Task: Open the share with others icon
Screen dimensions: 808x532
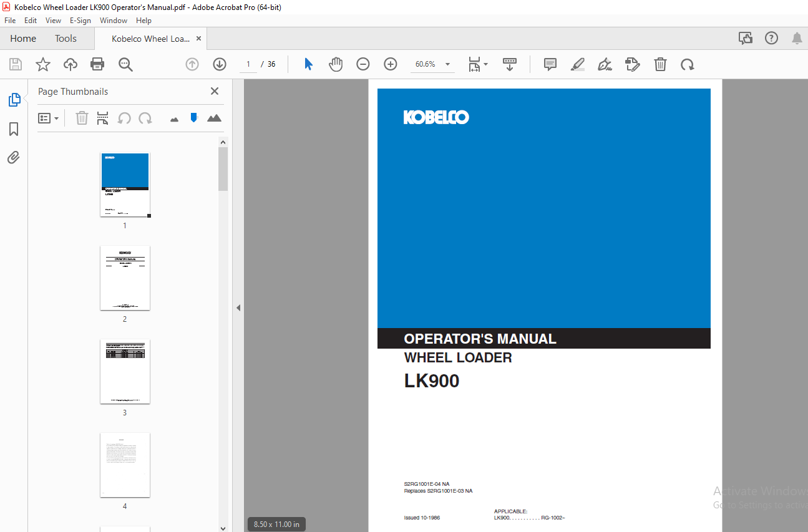Action: pos(746,39)
